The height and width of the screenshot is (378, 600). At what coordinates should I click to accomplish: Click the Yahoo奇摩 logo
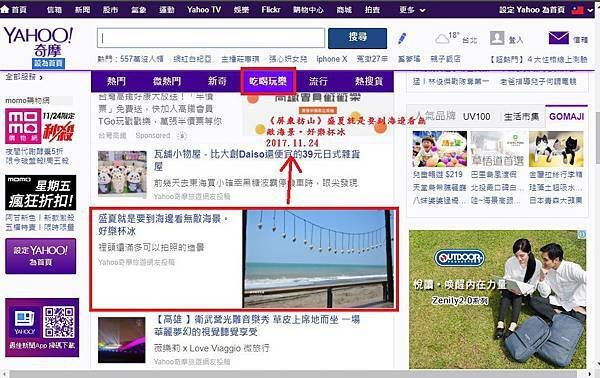pos(38,42)
